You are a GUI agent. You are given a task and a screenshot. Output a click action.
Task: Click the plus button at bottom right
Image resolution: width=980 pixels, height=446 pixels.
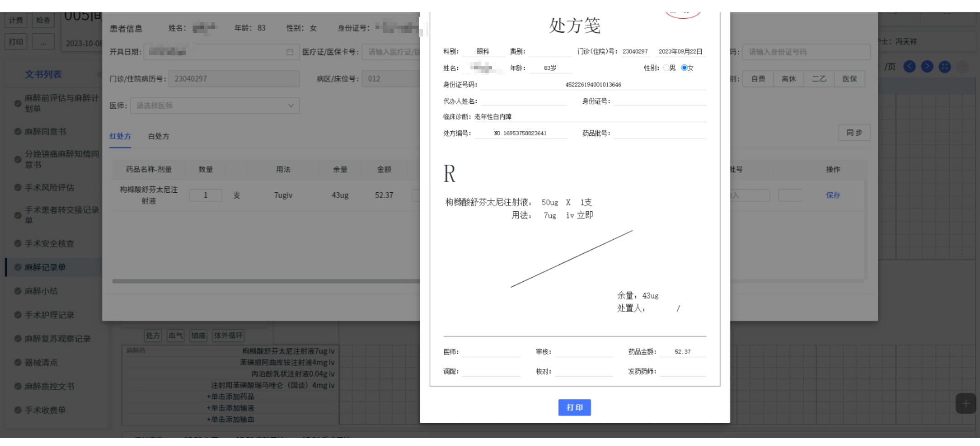click(x=965, y=403)
